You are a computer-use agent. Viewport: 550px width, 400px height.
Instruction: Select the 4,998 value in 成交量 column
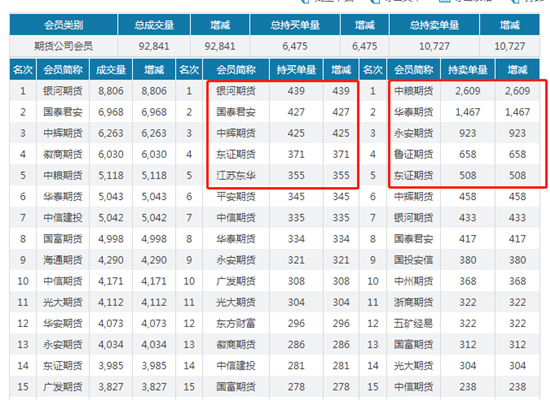coord(111,239)
